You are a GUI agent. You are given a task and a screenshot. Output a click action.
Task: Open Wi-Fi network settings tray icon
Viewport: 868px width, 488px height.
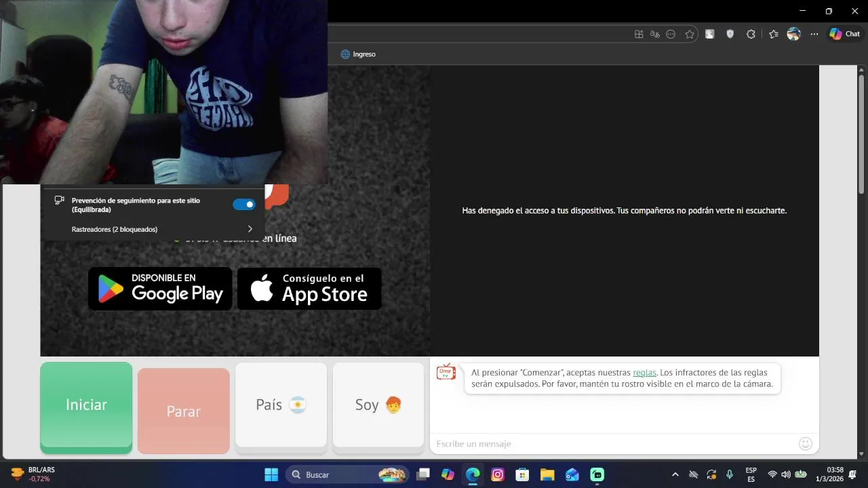coord(772,474)
